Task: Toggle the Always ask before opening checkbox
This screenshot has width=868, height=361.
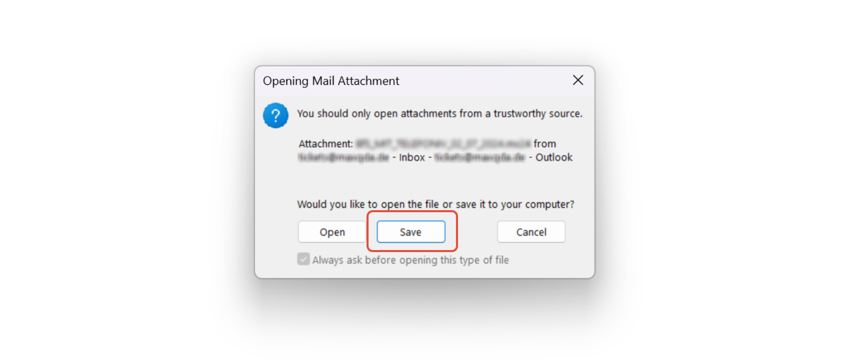Action: click(x=304, y=259)
